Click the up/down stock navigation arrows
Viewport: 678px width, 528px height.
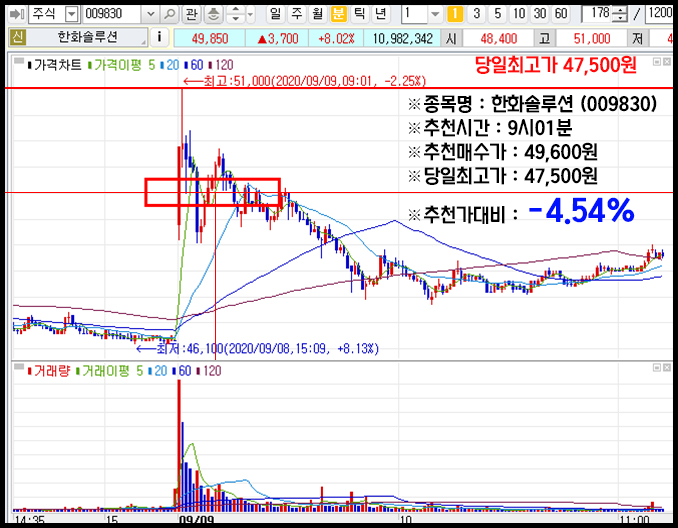point(236,14)
